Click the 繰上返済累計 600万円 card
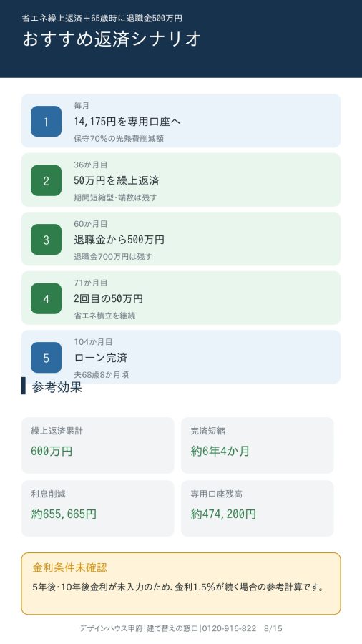 tap(98, 445)
